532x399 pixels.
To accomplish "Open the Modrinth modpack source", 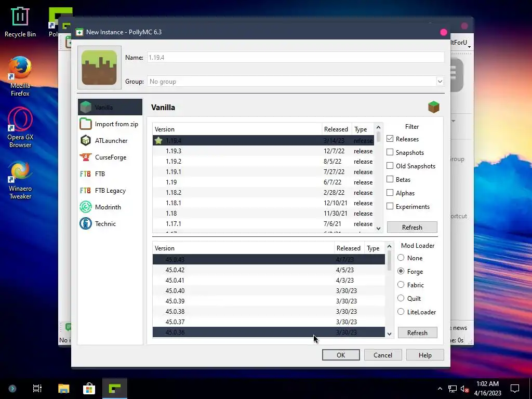I will 110,207.
